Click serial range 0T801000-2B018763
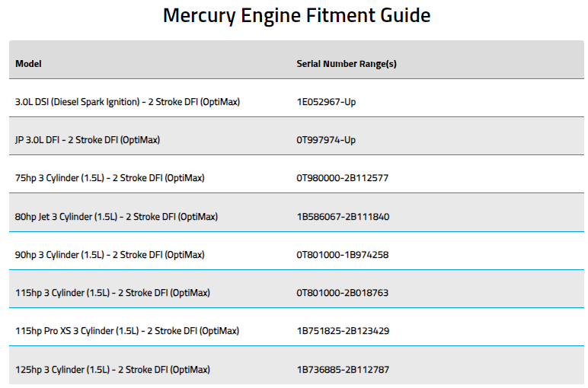The width and height of the screenshot is (588, 388). 343,293
